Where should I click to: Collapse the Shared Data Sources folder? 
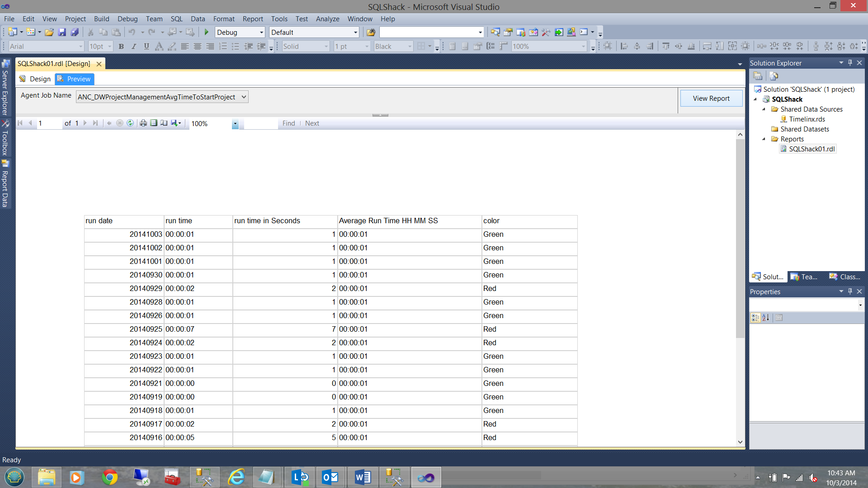tap(764, 109)
